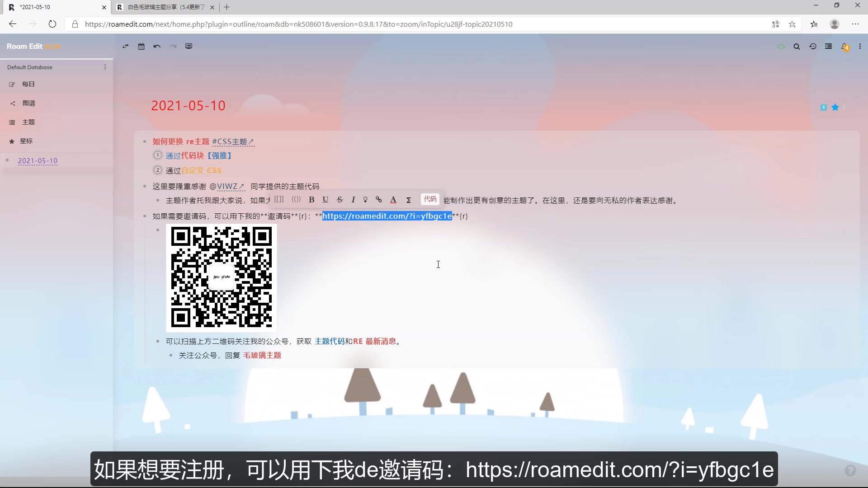
Task: Click the redo arrow icon
Action: 173,46
